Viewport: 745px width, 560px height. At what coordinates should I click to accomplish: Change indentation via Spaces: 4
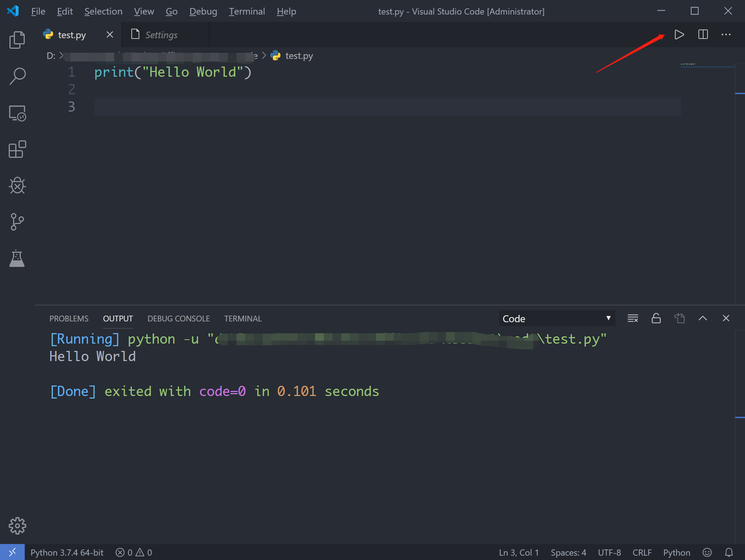point(568,552)
